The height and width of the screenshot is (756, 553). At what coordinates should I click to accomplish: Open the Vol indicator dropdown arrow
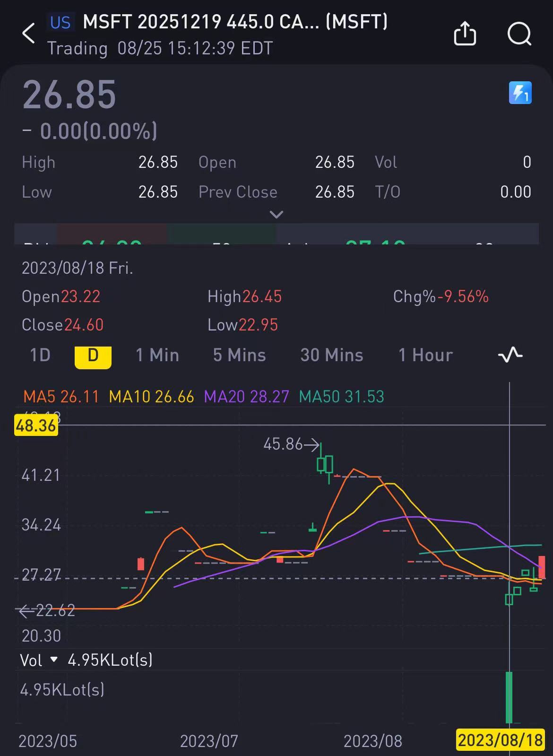coord(53,659)
